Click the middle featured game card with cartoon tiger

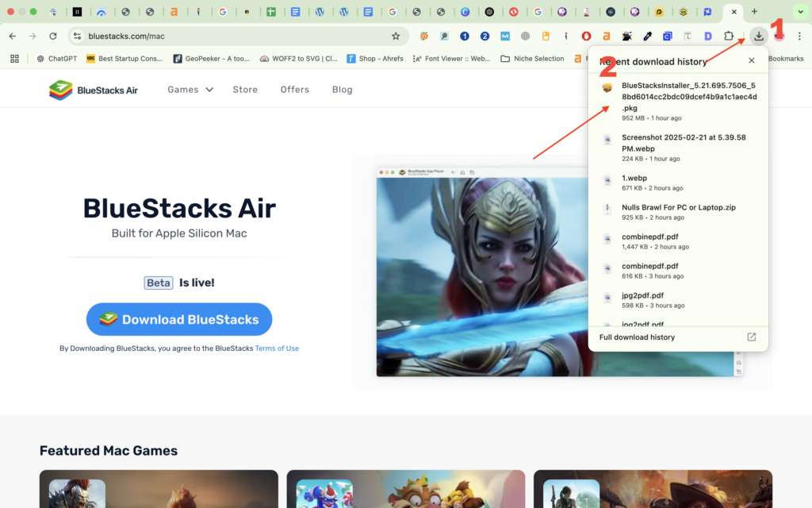(405, 489)
